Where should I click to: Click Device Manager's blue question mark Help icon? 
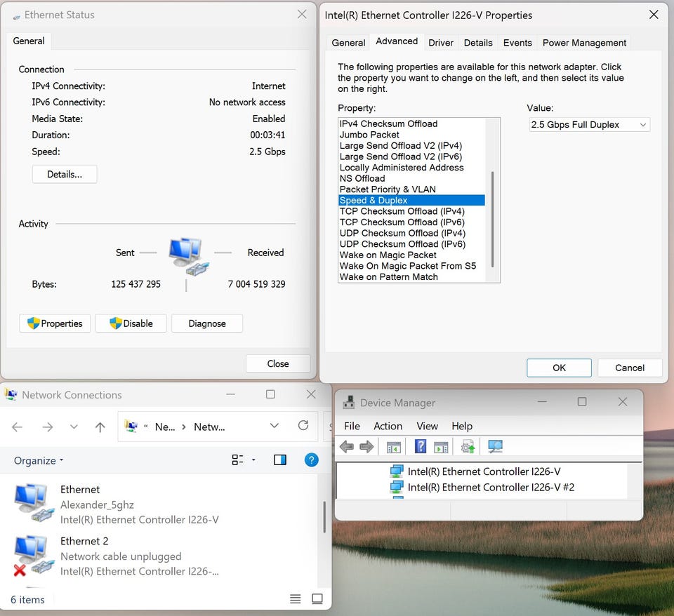pos(421,447)
